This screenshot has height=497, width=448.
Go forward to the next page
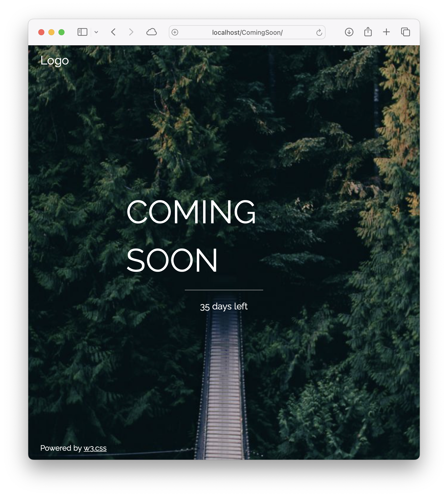tap(131, 32)
